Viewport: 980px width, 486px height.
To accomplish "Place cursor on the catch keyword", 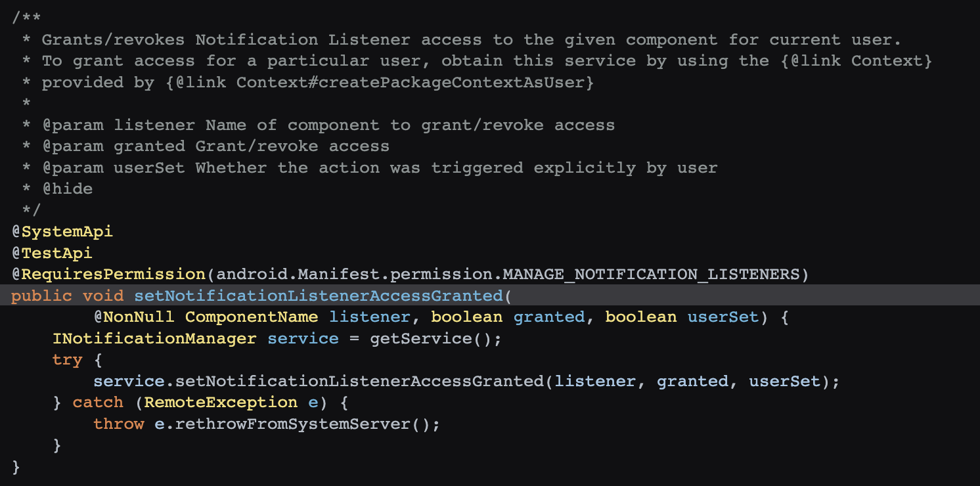I will coord(98,403).
